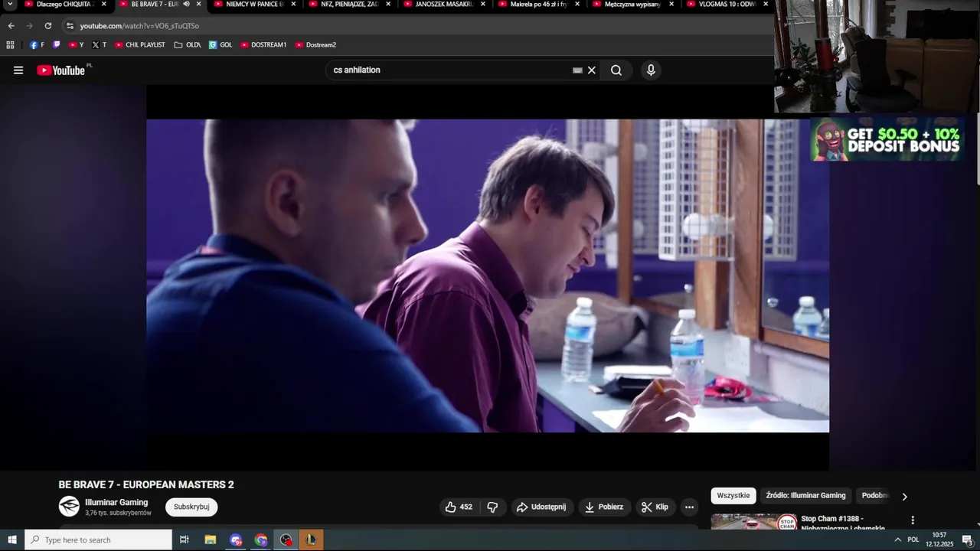
Task: Open Windows notification center icon
Action: (x=967, y=540)
